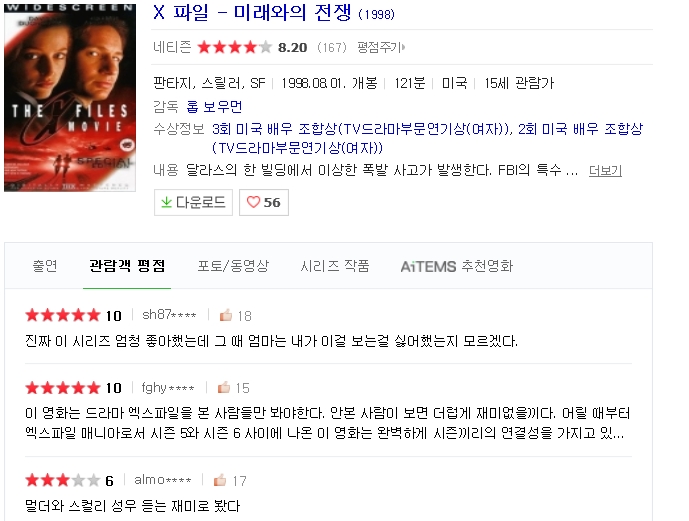Open the 3회 미국 배우 조합상 award link
This screenshot has height=521, width=689.
point(361,129)
